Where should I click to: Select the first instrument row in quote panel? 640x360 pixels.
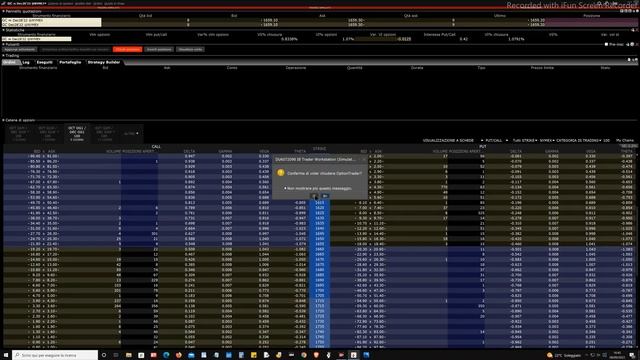pyautogui.click(x=51, y=20)
